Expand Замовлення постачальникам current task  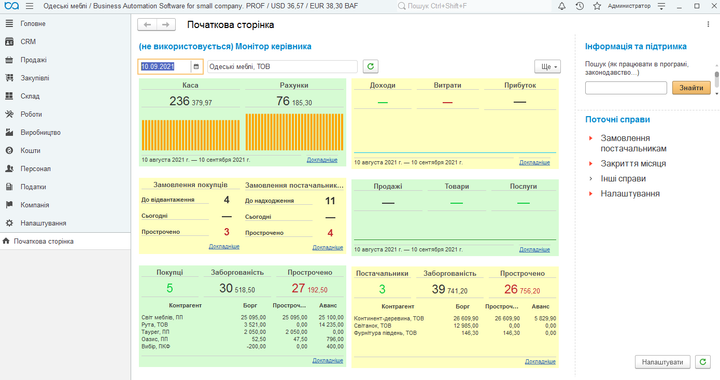(633, 143)
